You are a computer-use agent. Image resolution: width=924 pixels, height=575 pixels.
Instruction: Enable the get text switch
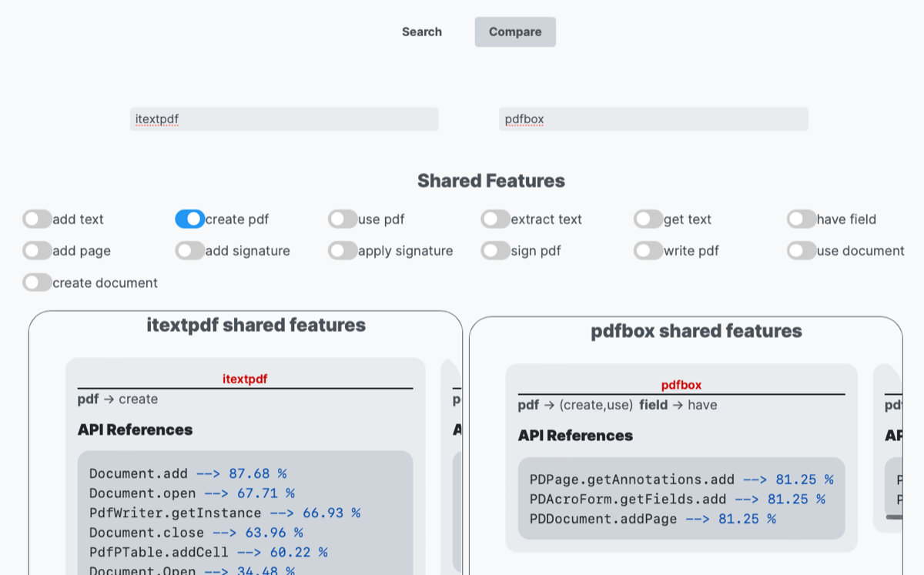(x=648, y=219)
